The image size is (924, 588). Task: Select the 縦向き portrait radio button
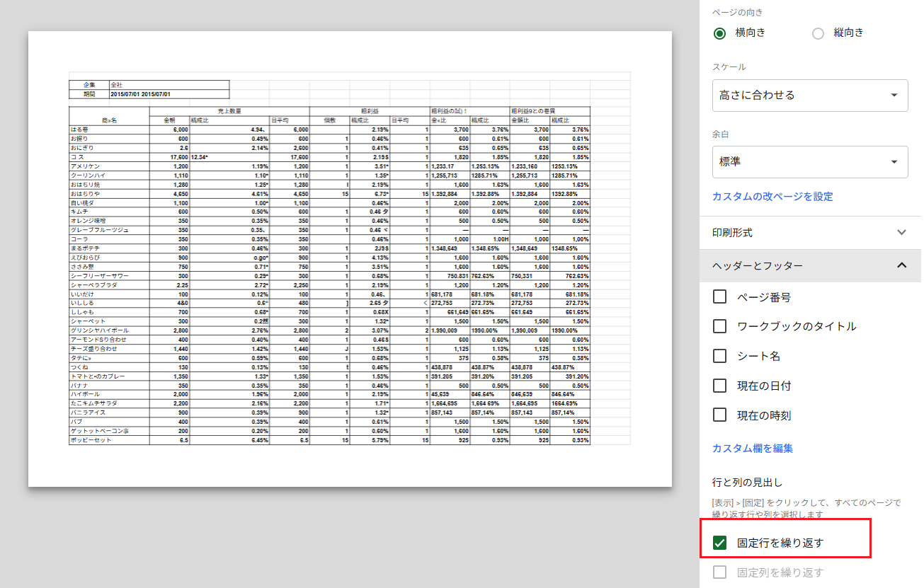tap(818, 33)
